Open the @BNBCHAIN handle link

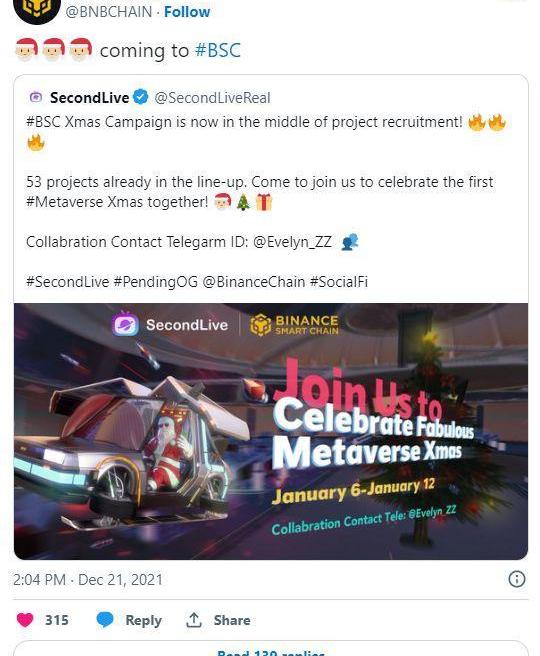108,12
